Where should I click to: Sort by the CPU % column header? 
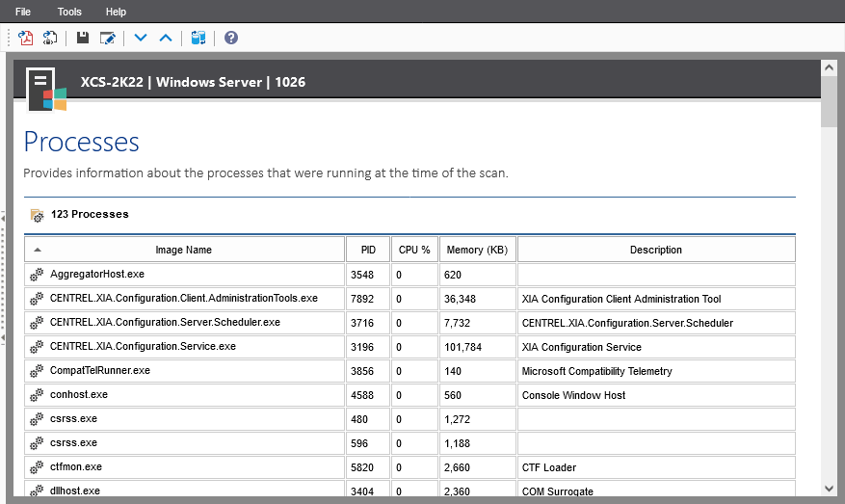coord(414,250)
